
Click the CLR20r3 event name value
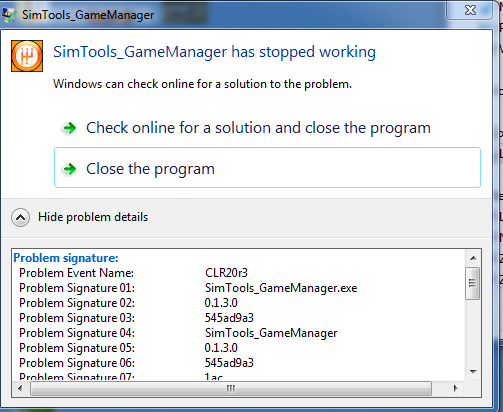[226, 273]
